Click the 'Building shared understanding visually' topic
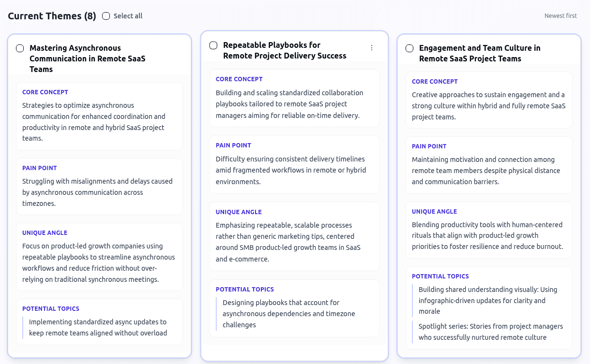The width and height of the screenshot is (590, 364). coord(488,300)
